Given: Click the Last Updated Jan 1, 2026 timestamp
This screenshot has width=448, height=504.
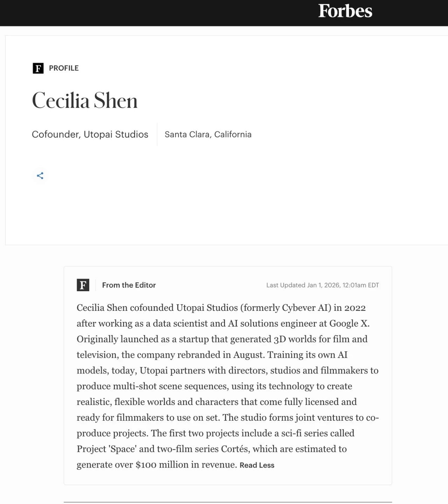Looking at the screenshot, I should [323, 285].
